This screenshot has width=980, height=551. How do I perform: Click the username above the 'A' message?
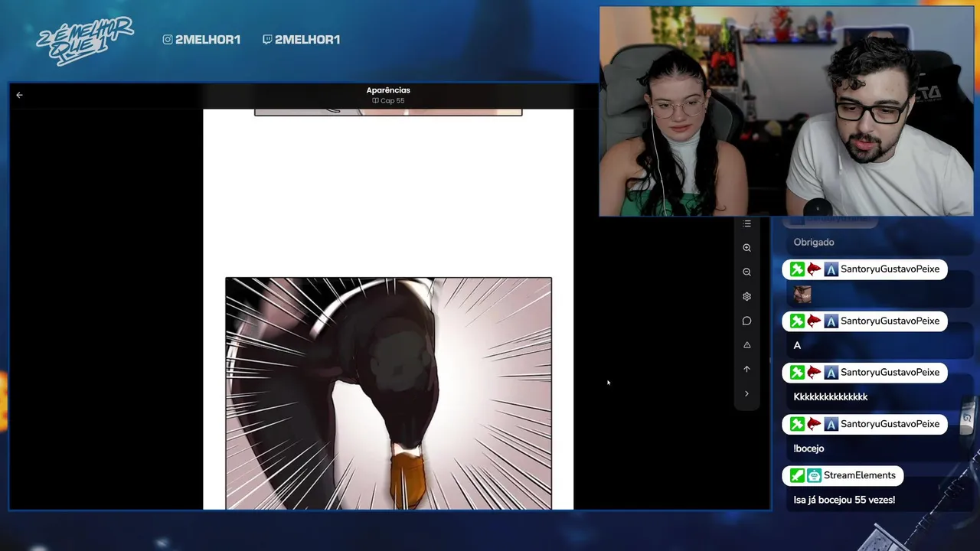(x=890, y=321)
